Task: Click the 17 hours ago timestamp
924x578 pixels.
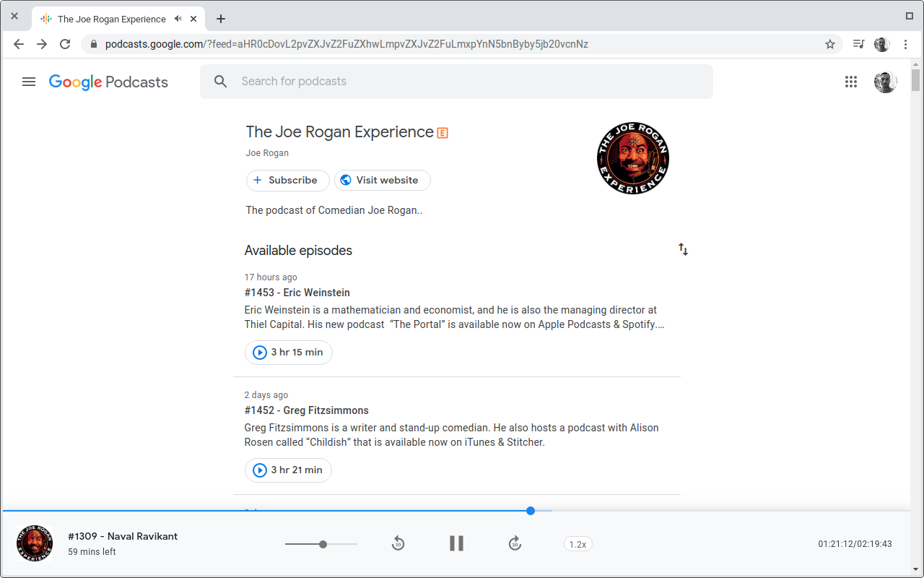Action: (271, 277)
